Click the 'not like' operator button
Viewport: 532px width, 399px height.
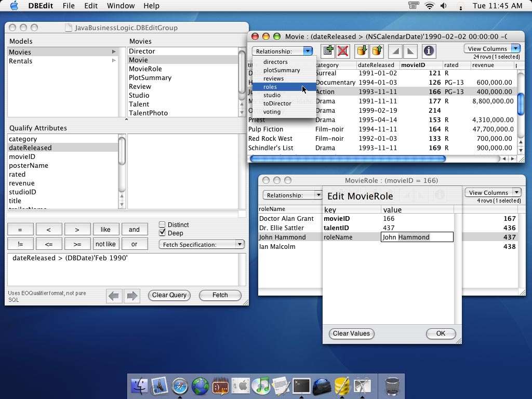click(105, 244)
